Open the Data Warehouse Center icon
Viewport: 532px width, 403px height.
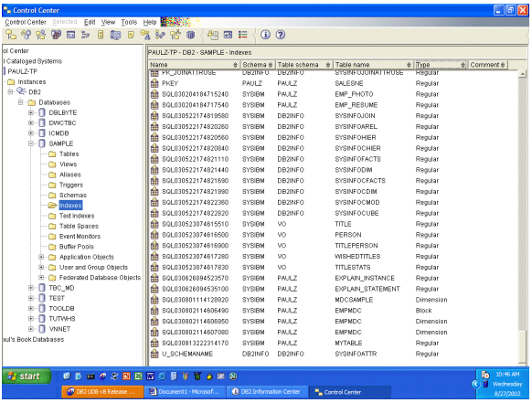(56, 35)
